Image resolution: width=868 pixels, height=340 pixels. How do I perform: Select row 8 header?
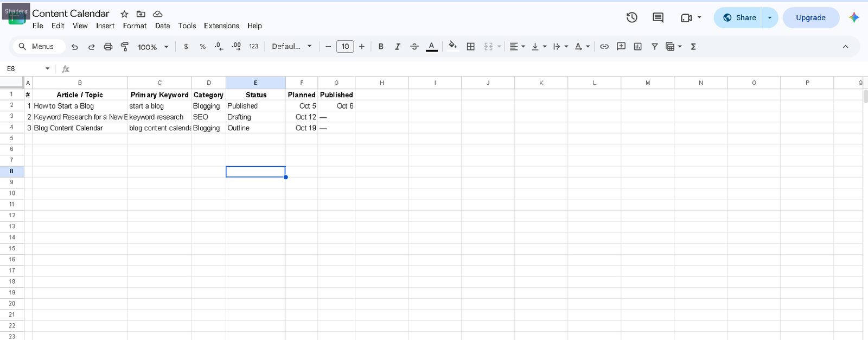coord(11,171)
